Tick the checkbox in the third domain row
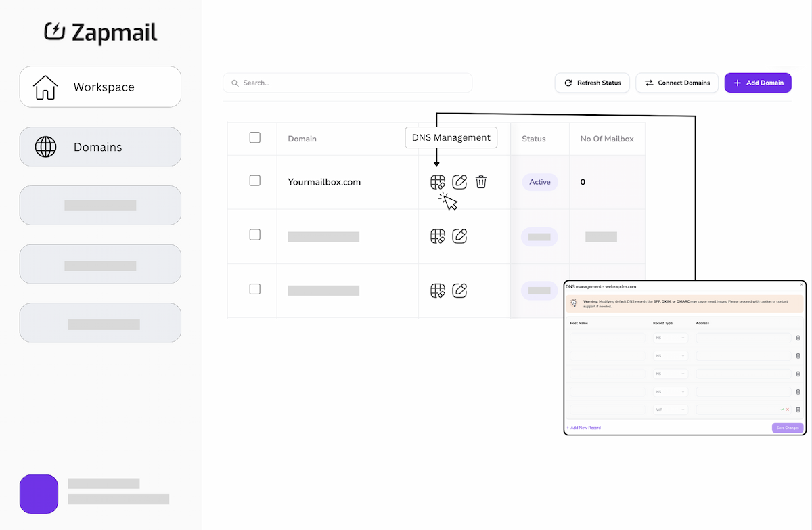 click(254, 289)
